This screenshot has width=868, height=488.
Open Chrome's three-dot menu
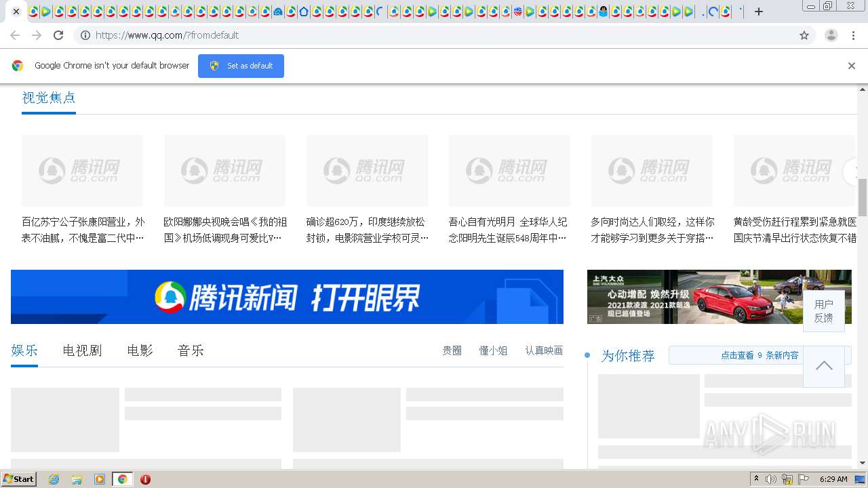[x=854, y=35]
